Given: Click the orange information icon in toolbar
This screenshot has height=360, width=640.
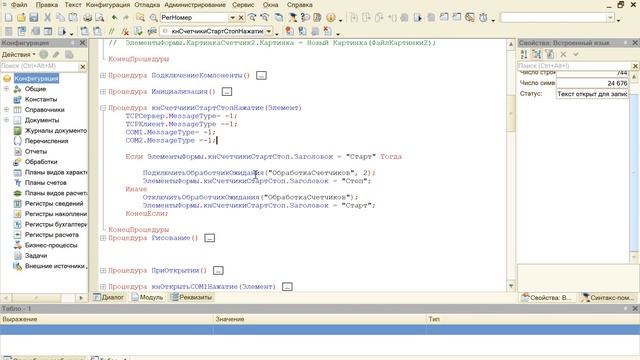Looking at the screenshot, I should pyautogui.click(x=331, y=18).
